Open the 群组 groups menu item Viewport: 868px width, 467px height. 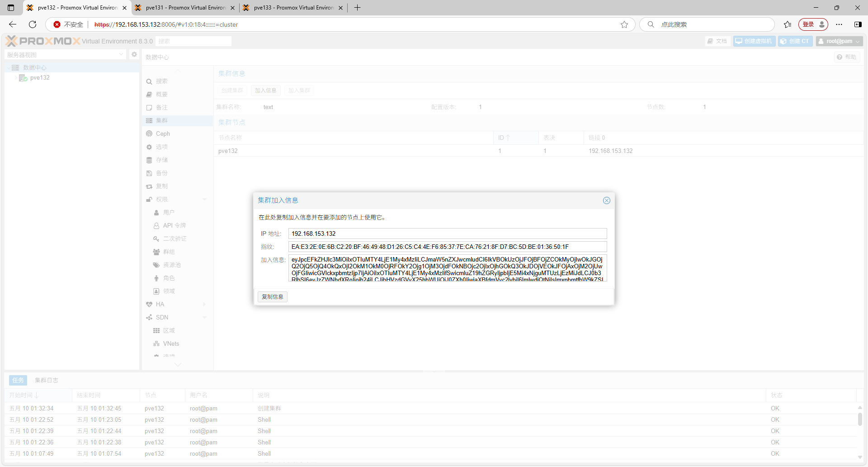[x=177, y=252]
